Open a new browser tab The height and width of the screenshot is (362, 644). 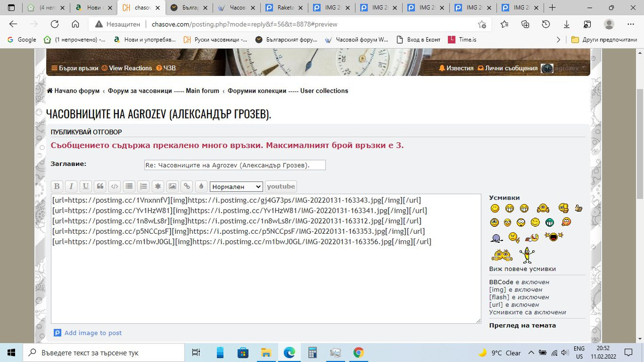[x=552, y=8]
